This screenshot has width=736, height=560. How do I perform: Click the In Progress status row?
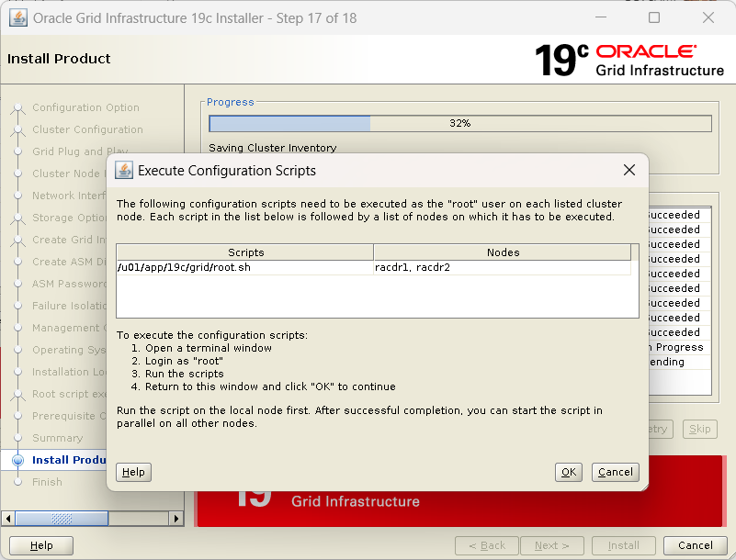click(x=680, y=347)
